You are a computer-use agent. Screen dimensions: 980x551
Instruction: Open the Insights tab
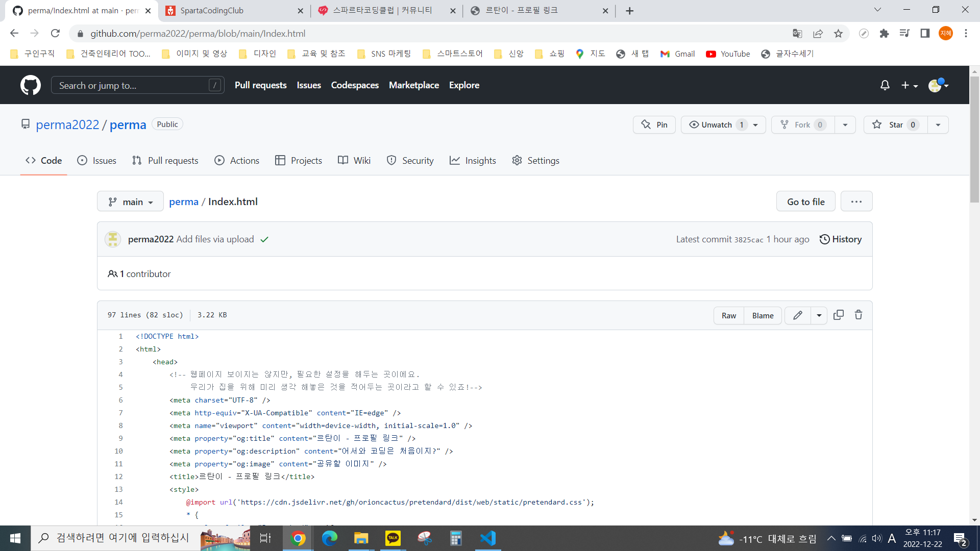tap(473, 160)
